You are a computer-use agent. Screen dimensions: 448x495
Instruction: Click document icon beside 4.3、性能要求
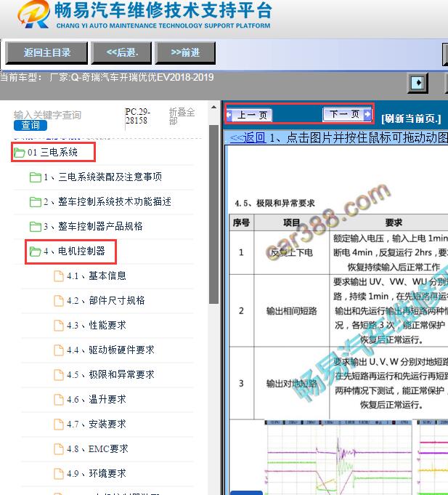pyautogui.click(x=59, y=325)
